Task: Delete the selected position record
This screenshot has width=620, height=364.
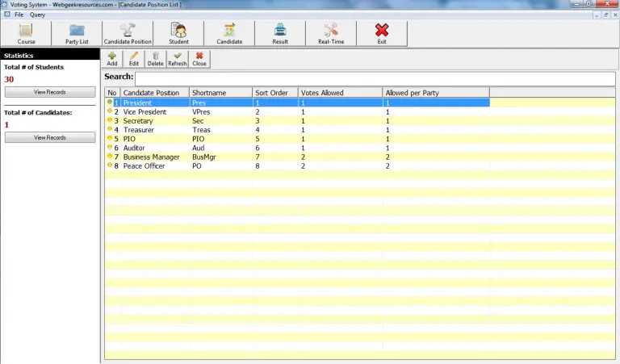Action: pos(155,58)
